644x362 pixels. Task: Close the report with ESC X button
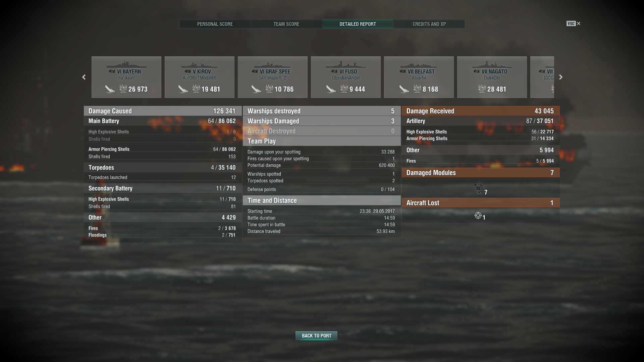click(x=574, y=23)
